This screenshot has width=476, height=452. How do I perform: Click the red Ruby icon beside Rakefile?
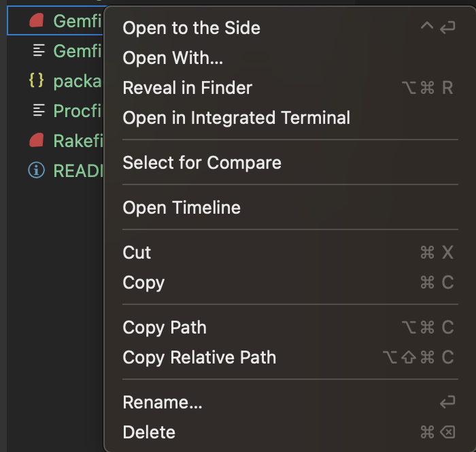pos(36,141)
